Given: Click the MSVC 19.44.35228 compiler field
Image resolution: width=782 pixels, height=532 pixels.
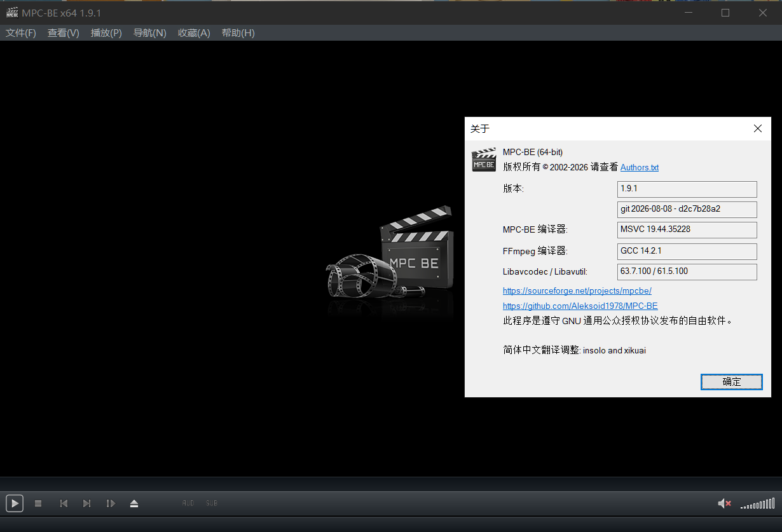Looking at the screenshot, I should coord(687,230).
